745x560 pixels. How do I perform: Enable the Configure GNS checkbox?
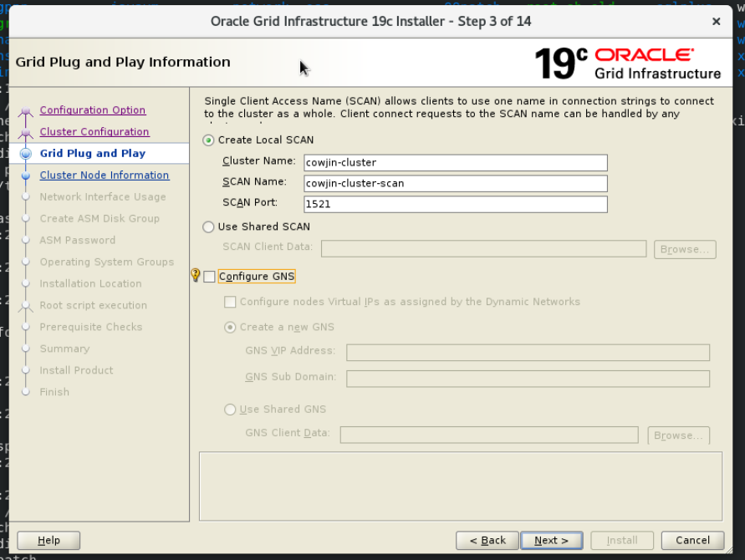tap(209, 277)
